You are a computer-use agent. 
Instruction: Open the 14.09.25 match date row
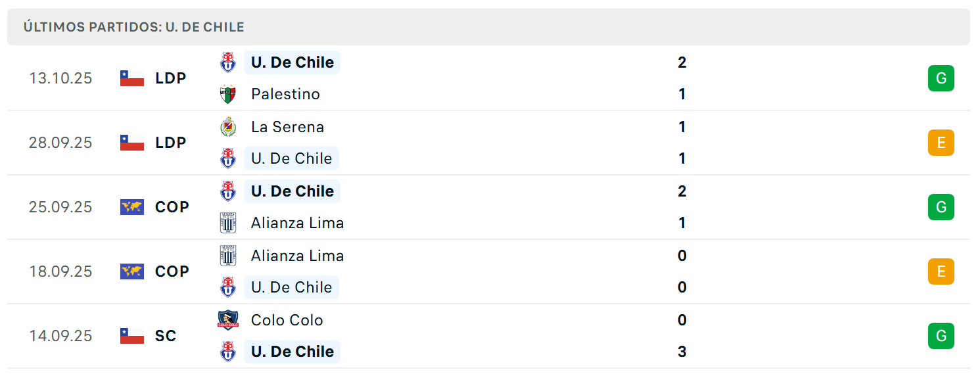[488, 336]
